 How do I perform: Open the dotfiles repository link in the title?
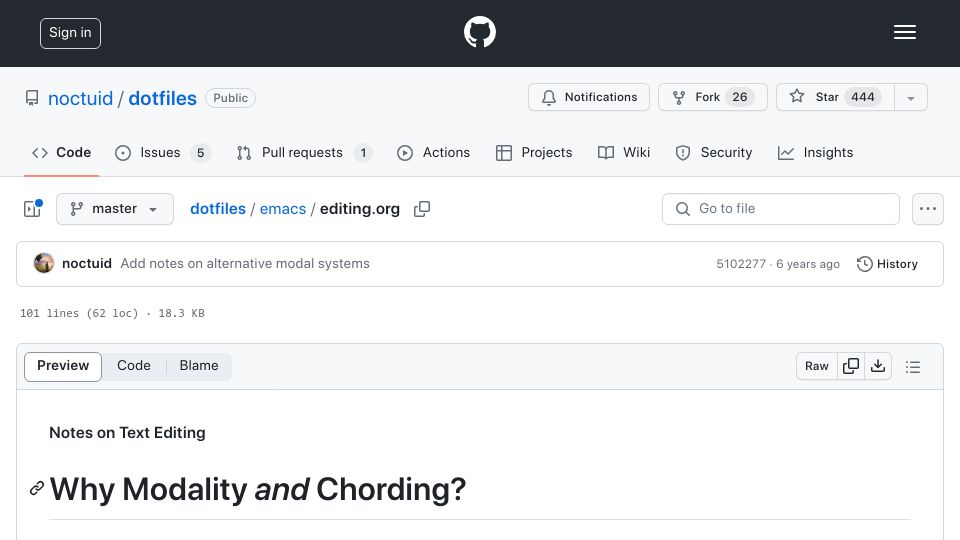tap(162, 98)
